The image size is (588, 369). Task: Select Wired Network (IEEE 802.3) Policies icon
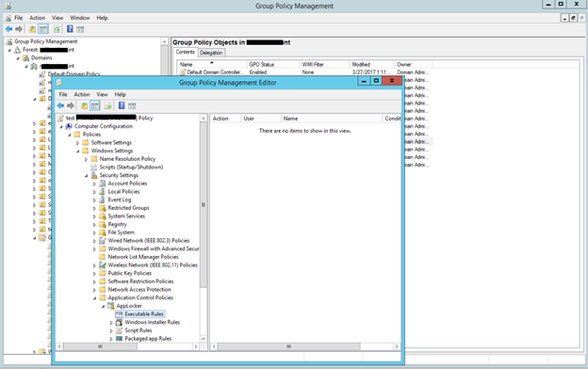pos(103,240)
